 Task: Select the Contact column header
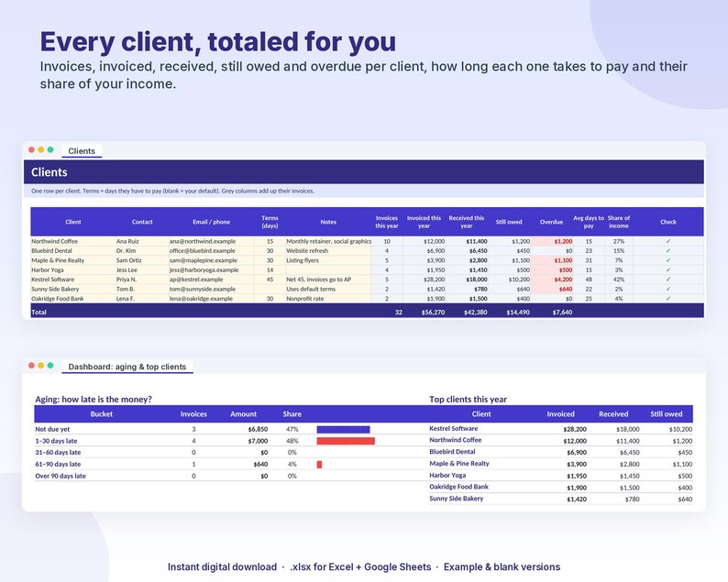click(x=142, y=222)
